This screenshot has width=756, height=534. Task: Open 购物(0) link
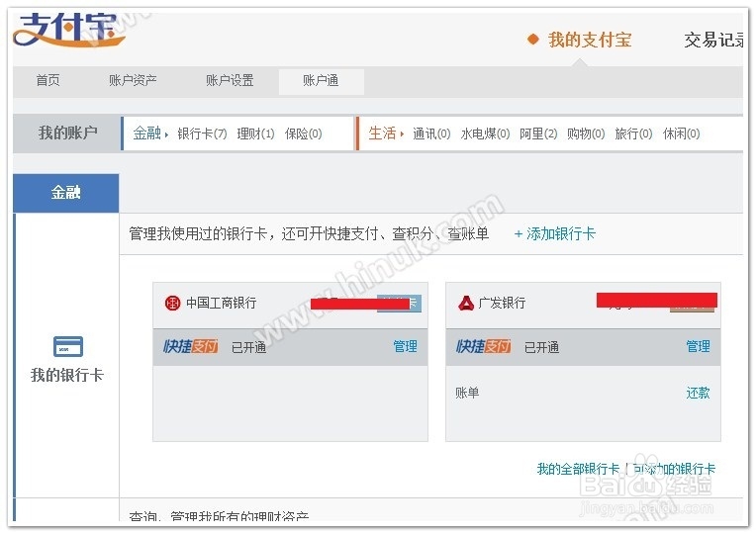click(586, 133)
